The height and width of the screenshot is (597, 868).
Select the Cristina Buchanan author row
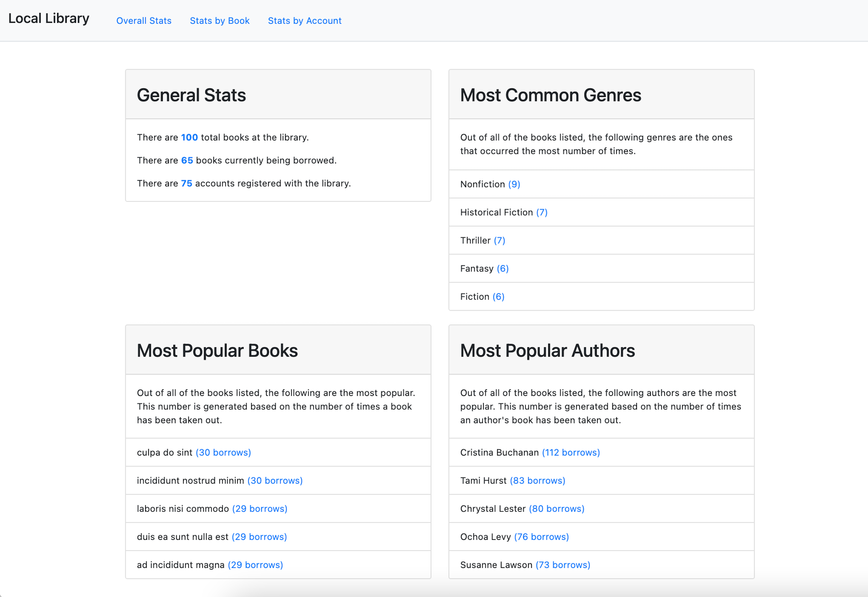pyautogui.click(x=601, y=452)
